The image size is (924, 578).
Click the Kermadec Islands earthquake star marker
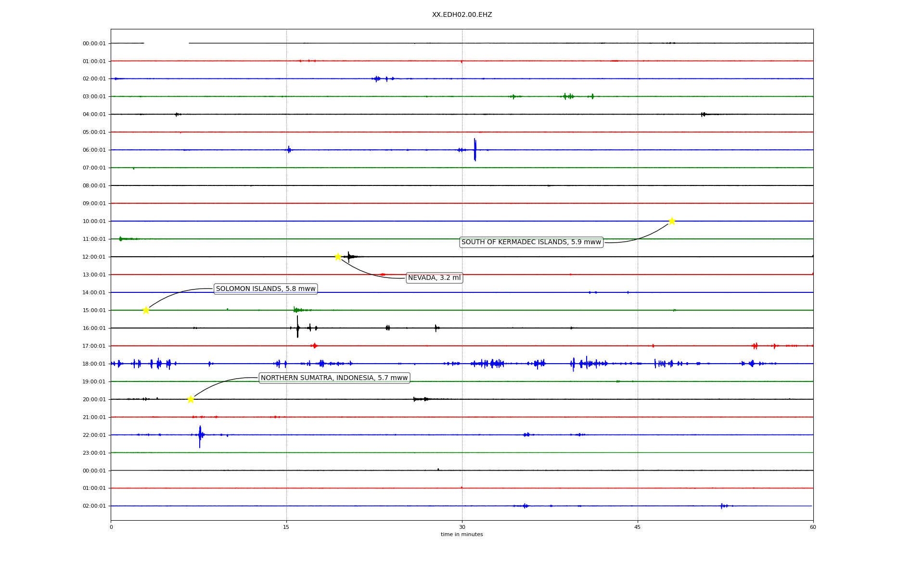click(672, 221)
